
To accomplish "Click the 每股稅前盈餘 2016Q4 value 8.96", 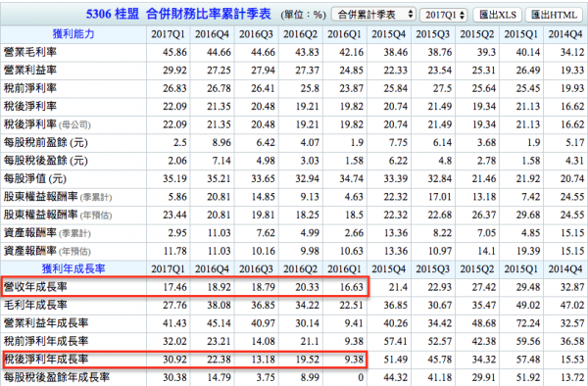I will coord(221,142).
